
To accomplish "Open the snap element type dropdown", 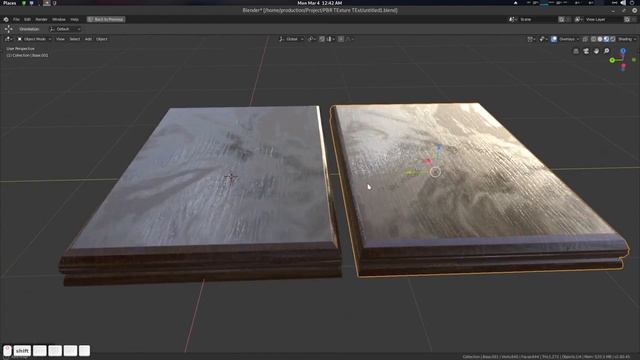I will pos(330,39).
